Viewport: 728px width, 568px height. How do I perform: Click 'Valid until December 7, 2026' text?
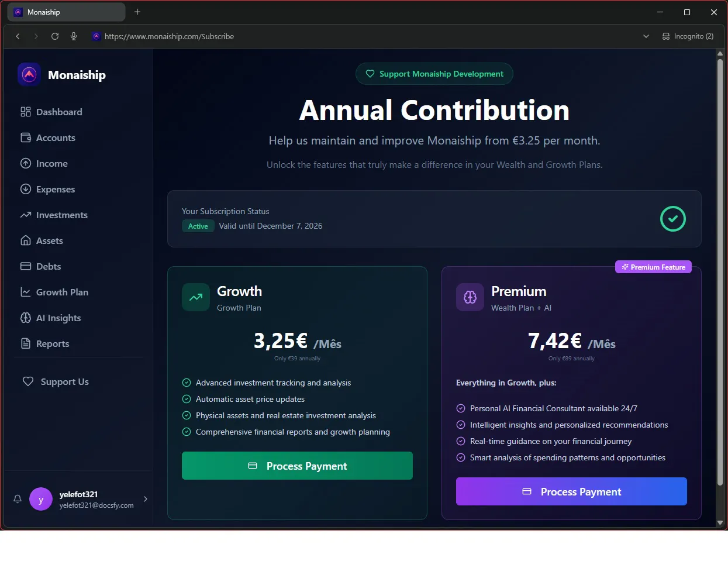[x=271, y=226]
